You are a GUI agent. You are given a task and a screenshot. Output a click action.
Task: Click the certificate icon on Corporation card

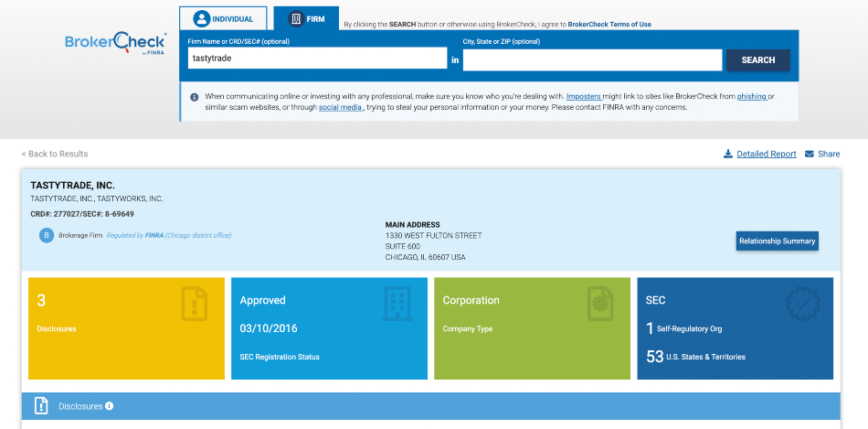point(600,303)
